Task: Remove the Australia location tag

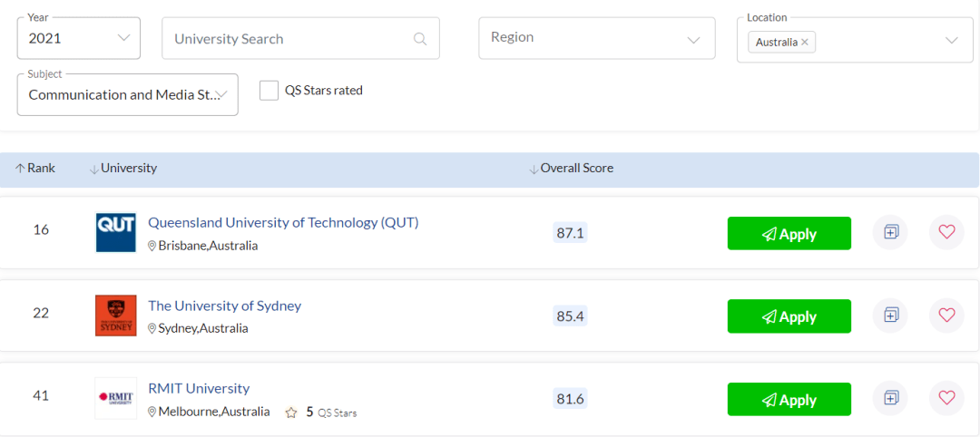Action: click(805, 43)
